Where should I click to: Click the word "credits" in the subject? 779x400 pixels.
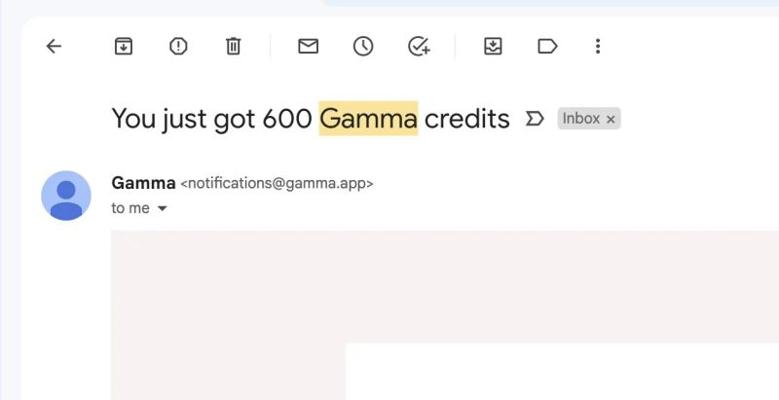pos(467,118)
